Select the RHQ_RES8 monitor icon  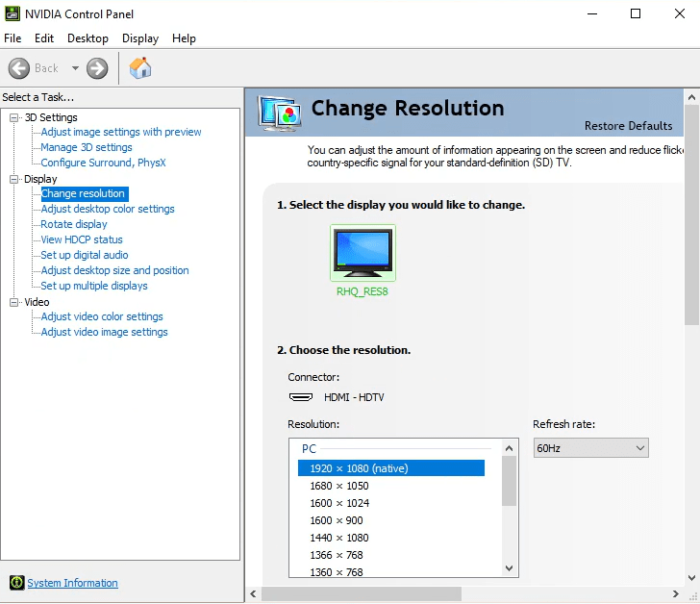point(362,254)
